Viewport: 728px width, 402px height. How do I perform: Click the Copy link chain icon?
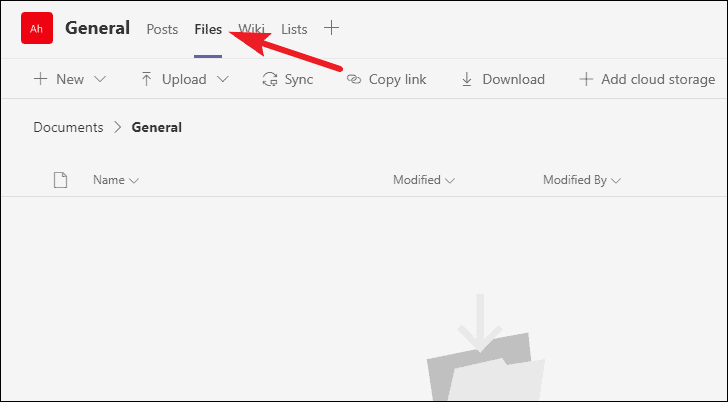(354, 79)
